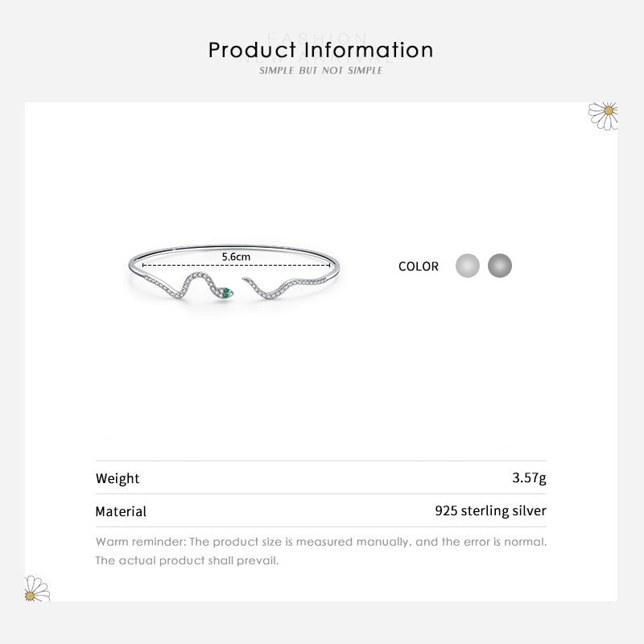
Task: Click the 925 sterling silver value
Action: coord(490,510)
